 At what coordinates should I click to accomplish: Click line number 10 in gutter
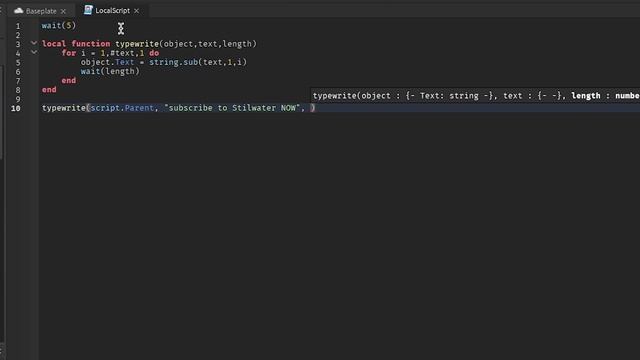16,108
